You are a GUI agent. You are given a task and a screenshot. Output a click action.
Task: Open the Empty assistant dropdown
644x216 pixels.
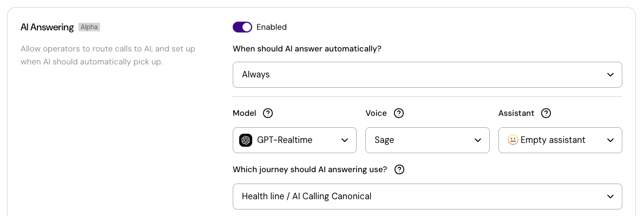(560, 140)
